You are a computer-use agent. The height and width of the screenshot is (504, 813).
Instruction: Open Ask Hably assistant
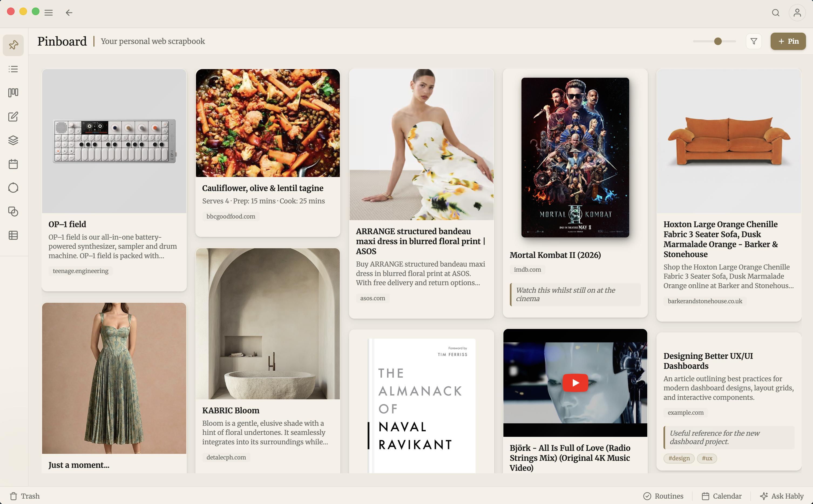(782, 496)
